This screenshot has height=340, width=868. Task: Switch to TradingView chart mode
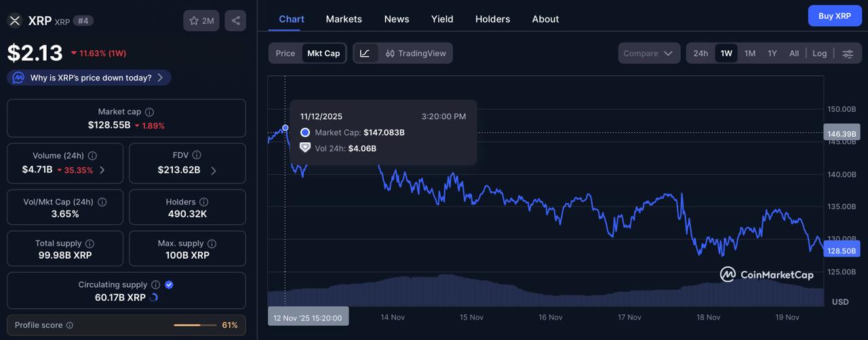coord(416,54)
